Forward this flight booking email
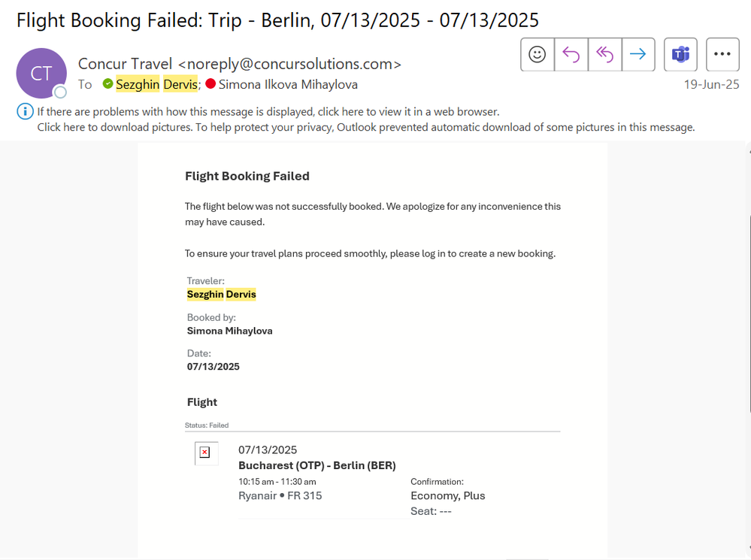Viewport: 751px width, 560px height. [638, 54]
